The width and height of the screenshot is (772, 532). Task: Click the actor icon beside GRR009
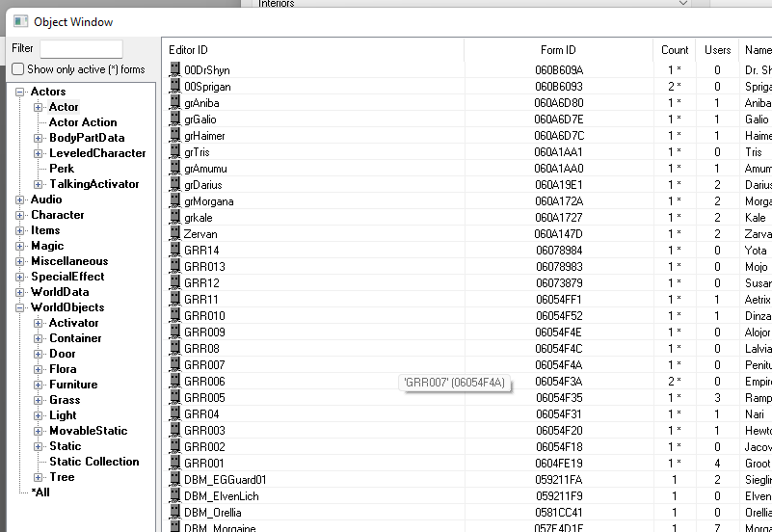(174, 332)
